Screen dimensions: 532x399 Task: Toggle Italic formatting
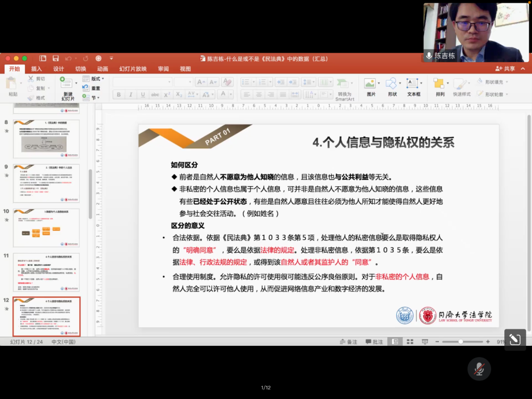(131, 95)
